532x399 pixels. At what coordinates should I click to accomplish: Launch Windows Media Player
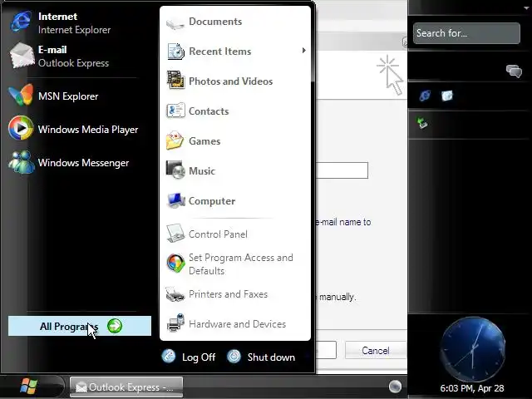point(73,130)
